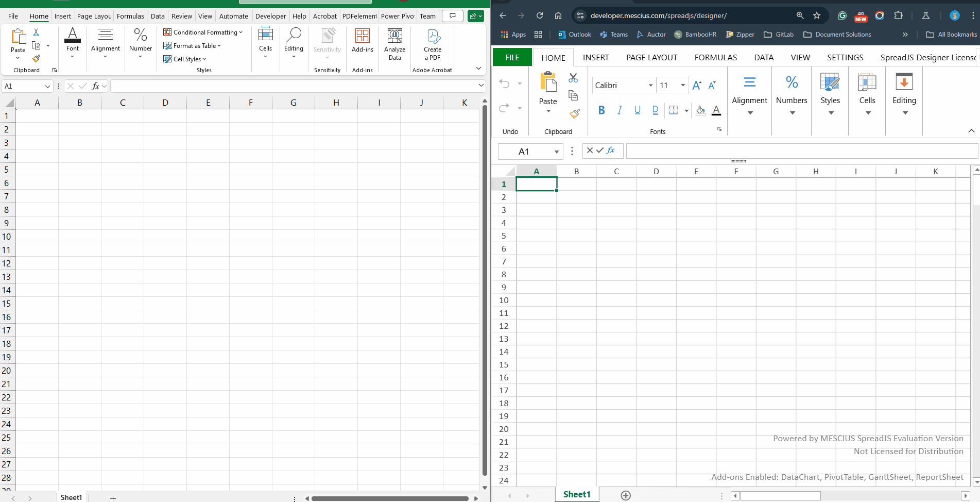This screenshot has width=980, height=502.
Task: Click the browser reload icon
Action: (x=540, y=15)
